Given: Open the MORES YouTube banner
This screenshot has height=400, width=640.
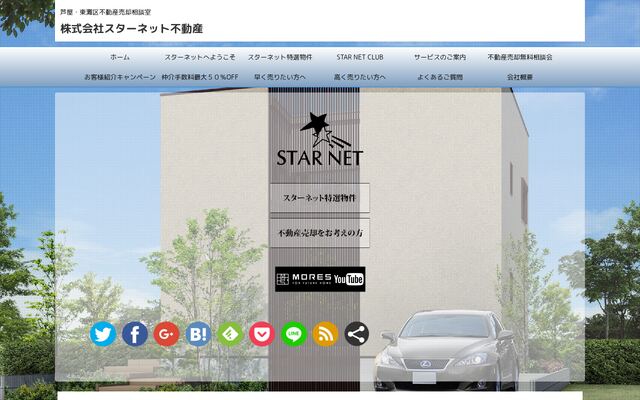Looking at the screenshot, I should click(x=320, y=279).
